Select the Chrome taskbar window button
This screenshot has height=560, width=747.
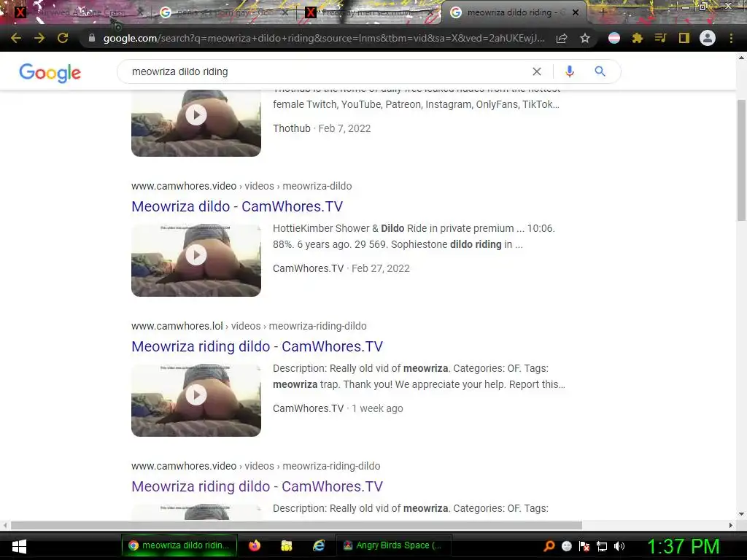point(179,545)
